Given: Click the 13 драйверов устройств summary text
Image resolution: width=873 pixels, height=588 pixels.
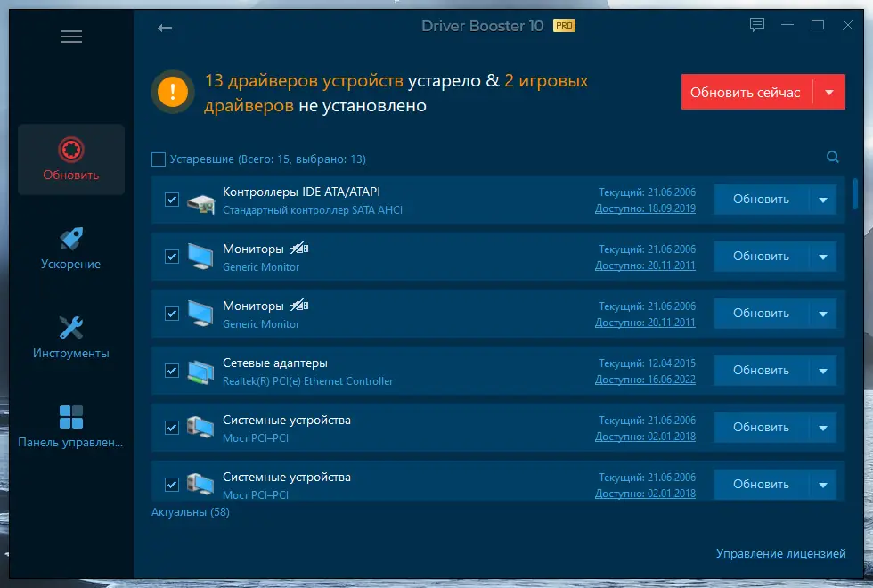Looking at the screenshot, I should point(304,81).
